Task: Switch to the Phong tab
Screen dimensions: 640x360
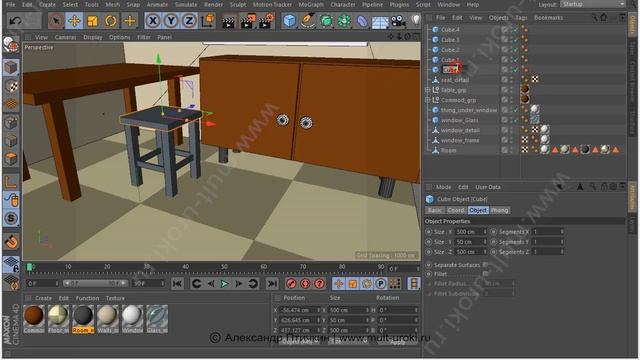Action: 499,210
